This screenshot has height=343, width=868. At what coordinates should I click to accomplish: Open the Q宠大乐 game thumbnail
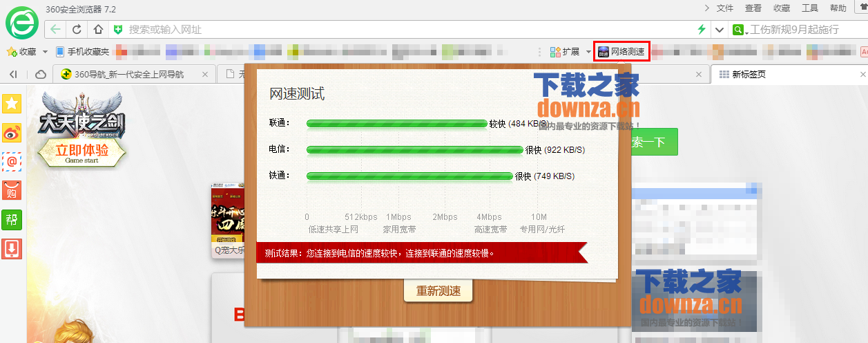[x=227, y=220]
